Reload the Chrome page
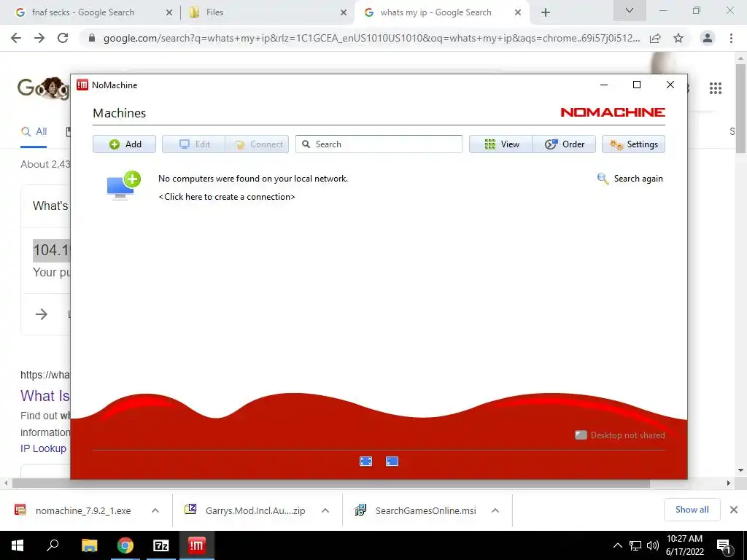The height and width of the screenshot is (560, 747). click(63, 38)
